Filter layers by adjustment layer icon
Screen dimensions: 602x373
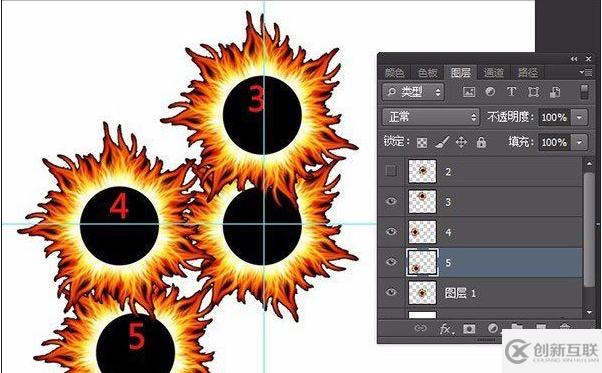tap(490, 92)
